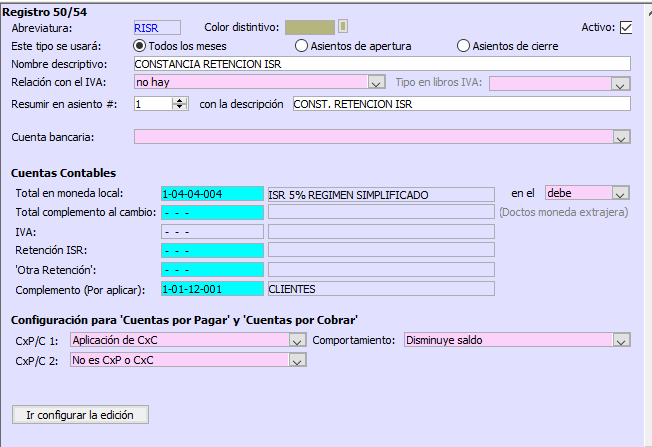Select the Todos los meses option
652x447 pixels.
(139, 46)
